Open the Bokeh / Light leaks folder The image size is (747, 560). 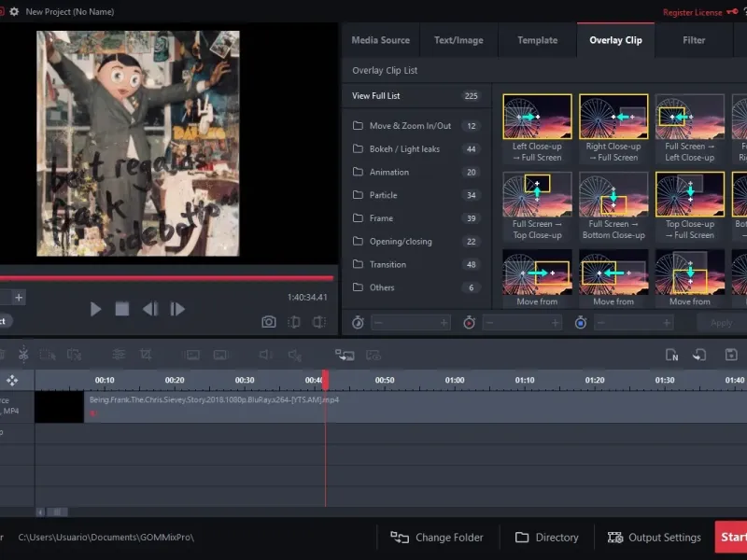click(404, 149)
